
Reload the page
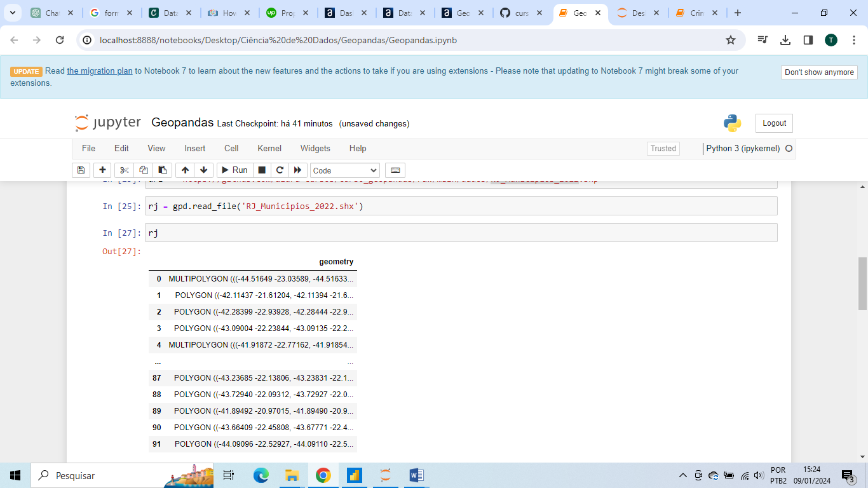60,40
